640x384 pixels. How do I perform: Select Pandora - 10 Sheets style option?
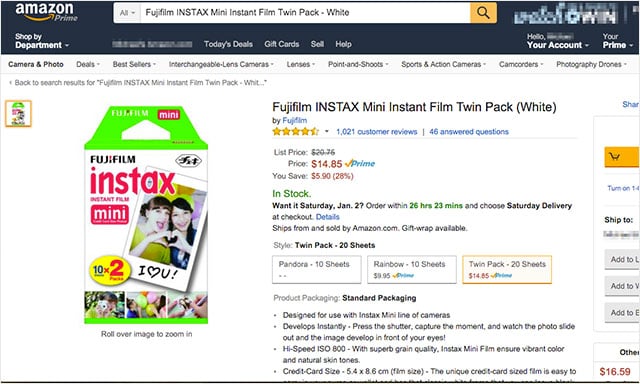(317, 269)
